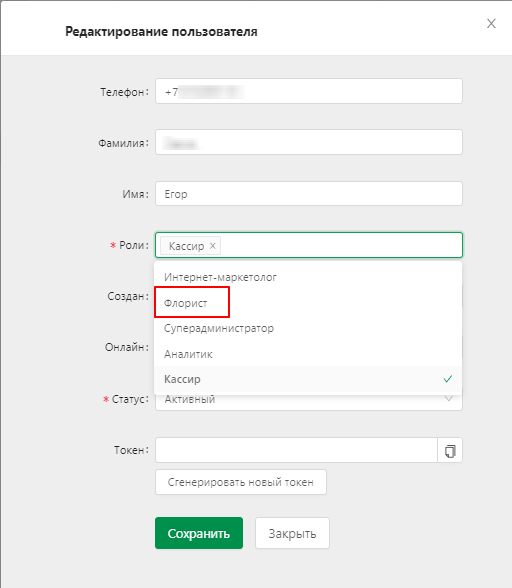
Task: Click the Редактирование пользователя title
Action: click(161, 32)
